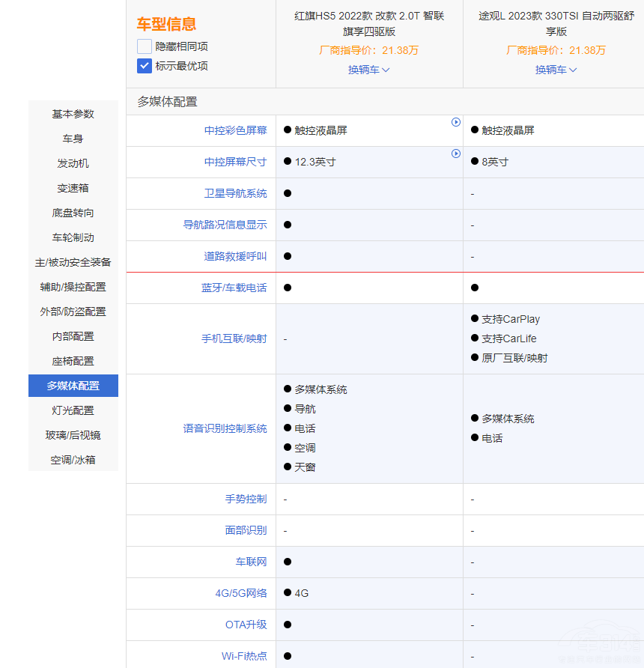Image resolution: width=644 pixels, height=668 pixels.
Task: Click the Wi-Fi热点 parameter link
Action: click(x=243, y=656)
